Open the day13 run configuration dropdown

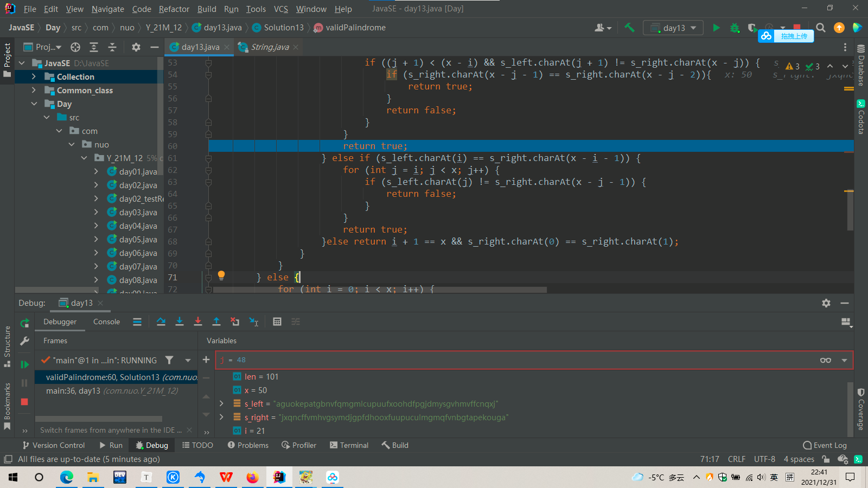(x=673, y=28)
